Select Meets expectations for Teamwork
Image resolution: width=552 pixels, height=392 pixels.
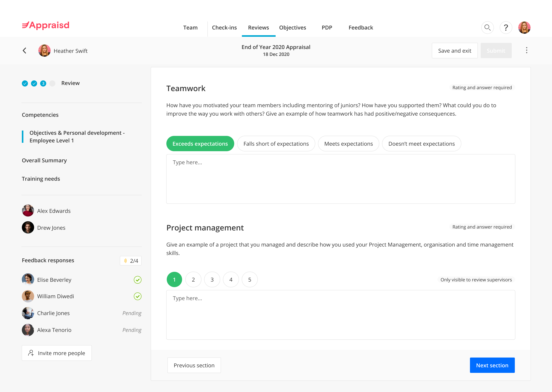[348, 143]
